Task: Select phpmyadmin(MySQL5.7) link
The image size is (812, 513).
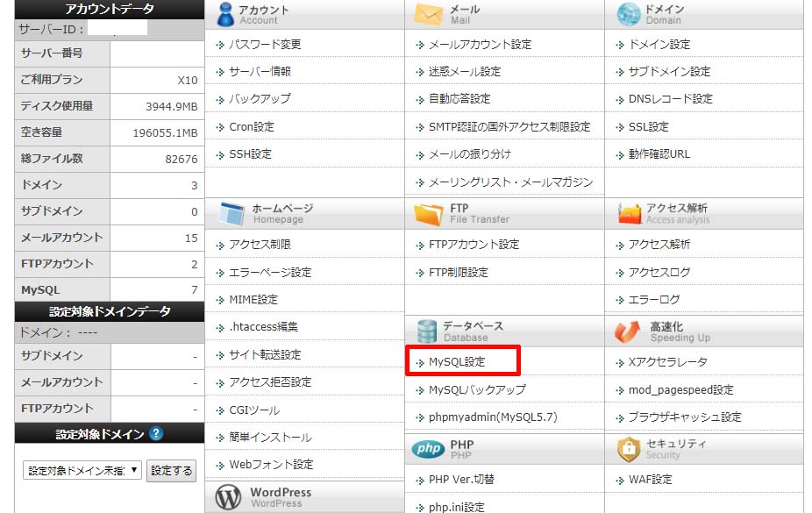Action: coord(492,417)
